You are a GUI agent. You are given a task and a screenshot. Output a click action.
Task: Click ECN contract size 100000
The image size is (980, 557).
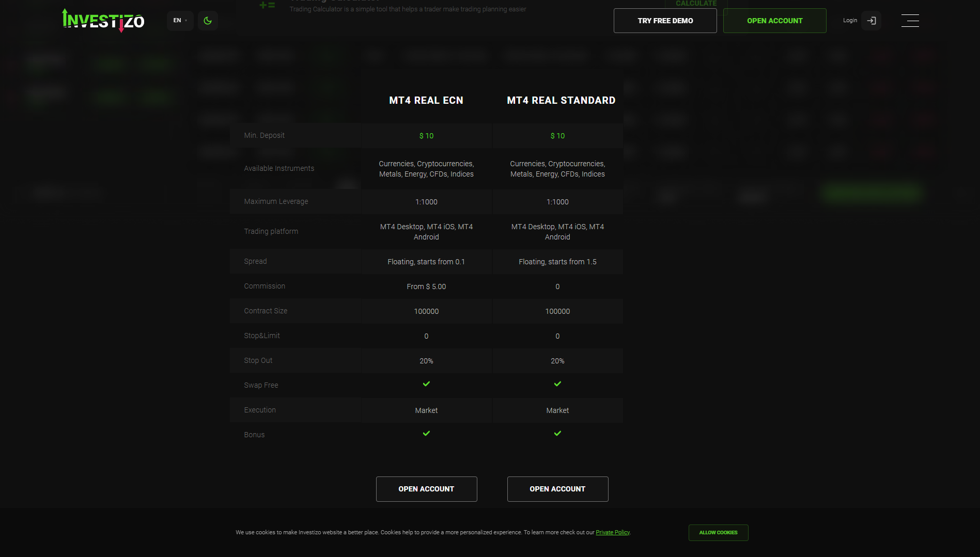point(427,311)
